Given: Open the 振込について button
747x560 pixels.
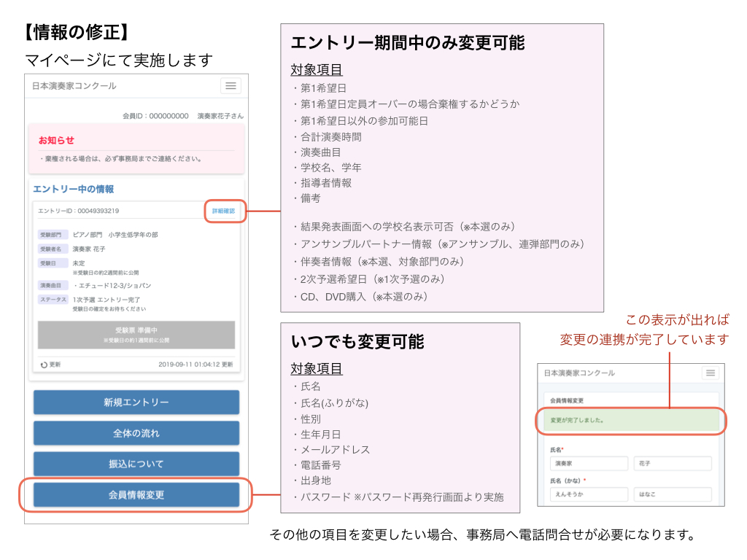Looking at the screenshot, I should tap(136, 464).
